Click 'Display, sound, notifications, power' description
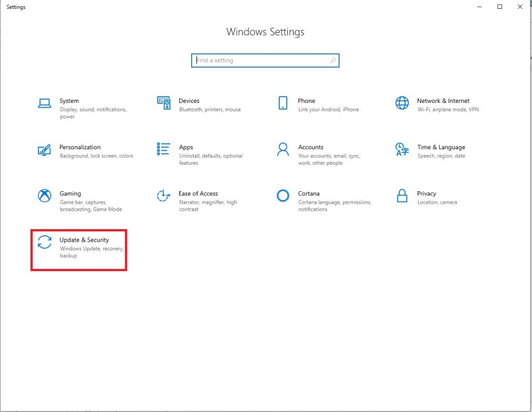532x412 pixels. [x=93, y=113]
